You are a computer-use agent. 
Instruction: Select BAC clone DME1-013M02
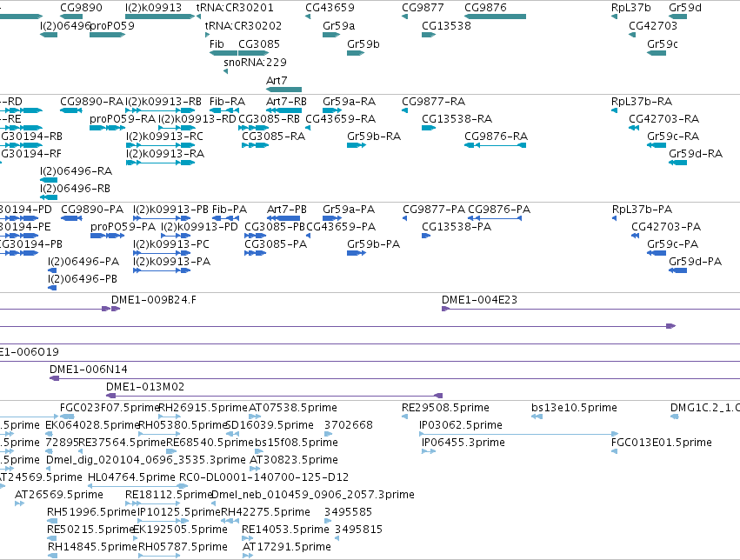tap(145, 386)
